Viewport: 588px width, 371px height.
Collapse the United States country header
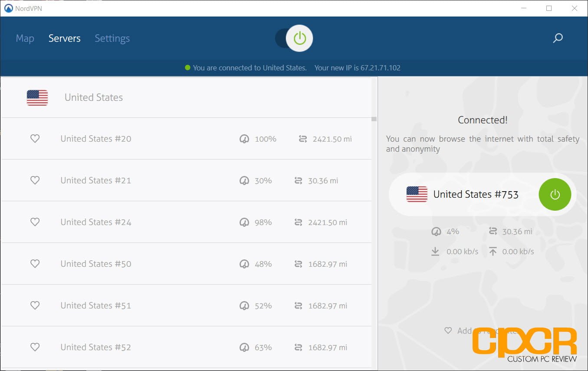[x=187, y=97]
